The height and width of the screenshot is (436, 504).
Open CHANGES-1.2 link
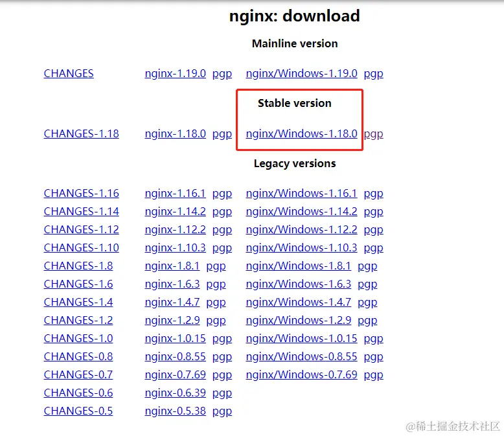[x=78, y=321]
